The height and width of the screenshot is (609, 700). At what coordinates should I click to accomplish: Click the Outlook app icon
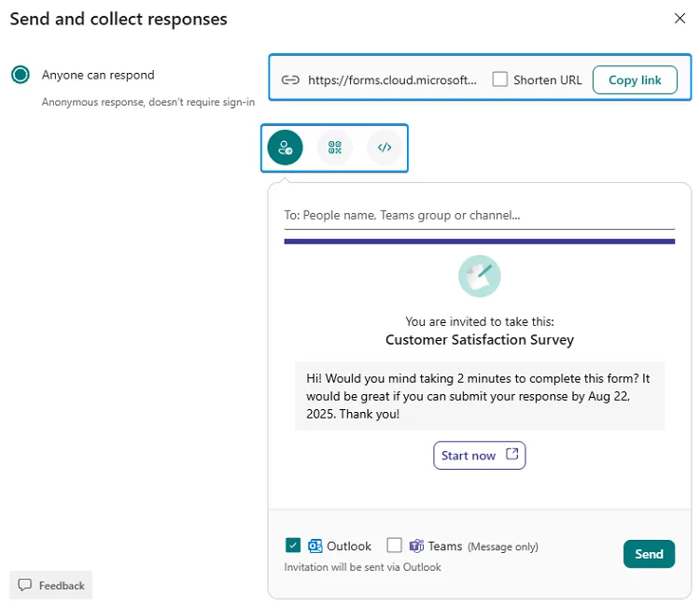click(315, 545)
